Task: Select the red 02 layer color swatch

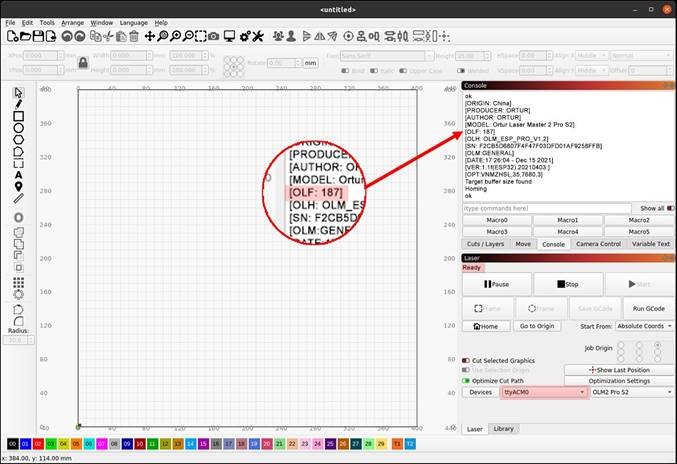Action: 38,444
